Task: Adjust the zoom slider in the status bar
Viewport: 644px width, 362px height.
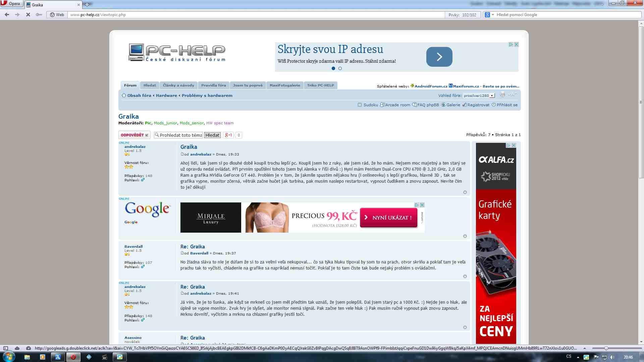Action: 606,348
